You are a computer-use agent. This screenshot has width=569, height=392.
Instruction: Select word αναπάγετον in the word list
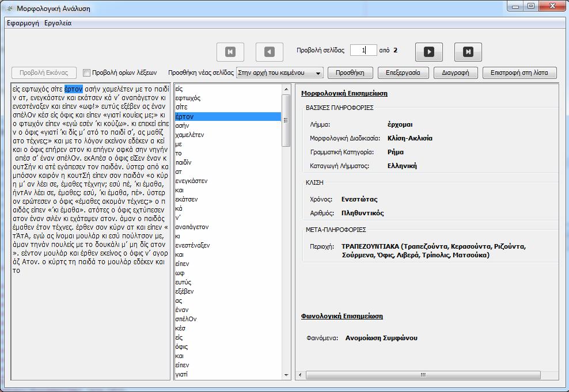(x=192, y=227)
